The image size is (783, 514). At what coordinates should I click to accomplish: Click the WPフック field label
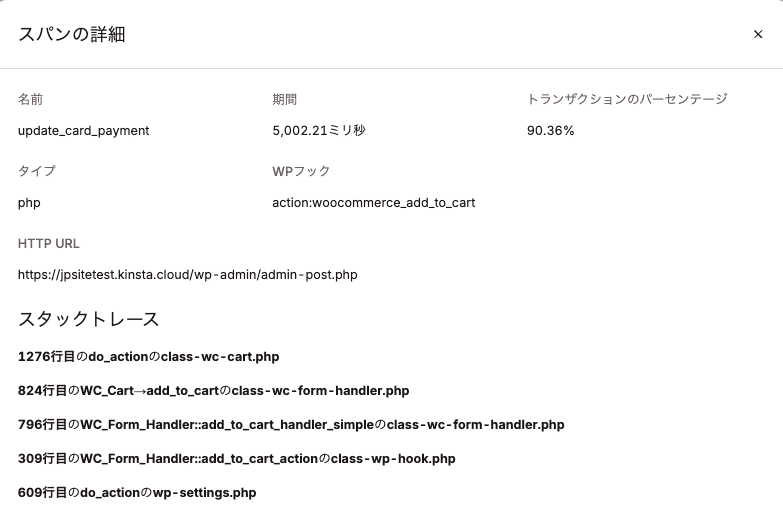(x=301, y=171)
